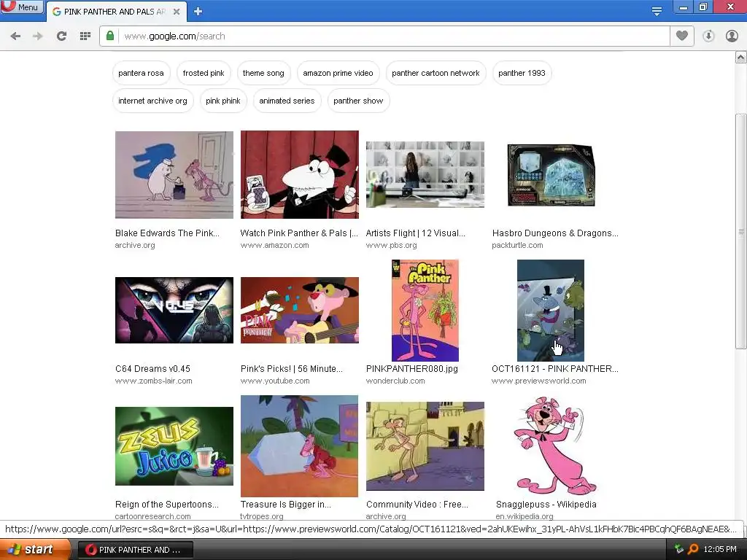The height and width of the screenshot is (560, 747).
Task: Open the Watch Pink Panther & Pals thumbnail
Action: [300, 175]
